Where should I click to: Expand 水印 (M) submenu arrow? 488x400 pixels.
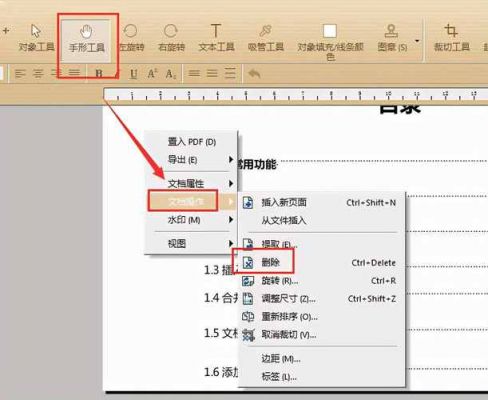(x=230, y=220)
